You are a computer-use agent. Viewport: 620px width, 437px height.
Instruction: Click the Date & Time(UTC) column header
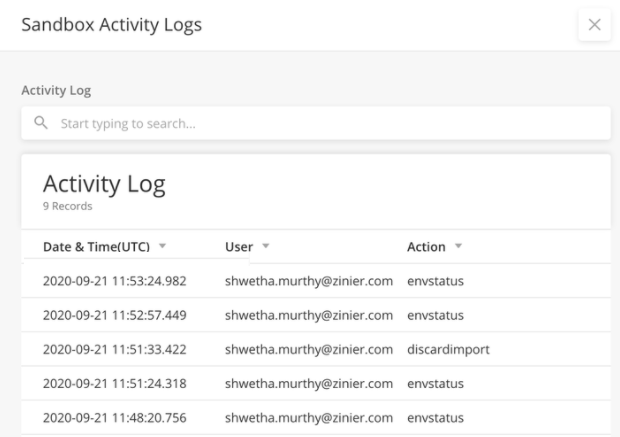tap(96, 247)
